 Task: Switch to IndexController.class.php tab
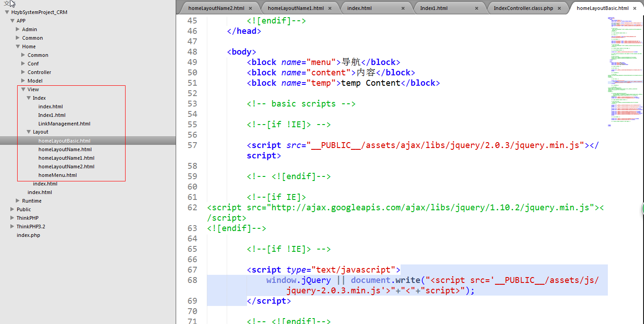tap(523, 8)
